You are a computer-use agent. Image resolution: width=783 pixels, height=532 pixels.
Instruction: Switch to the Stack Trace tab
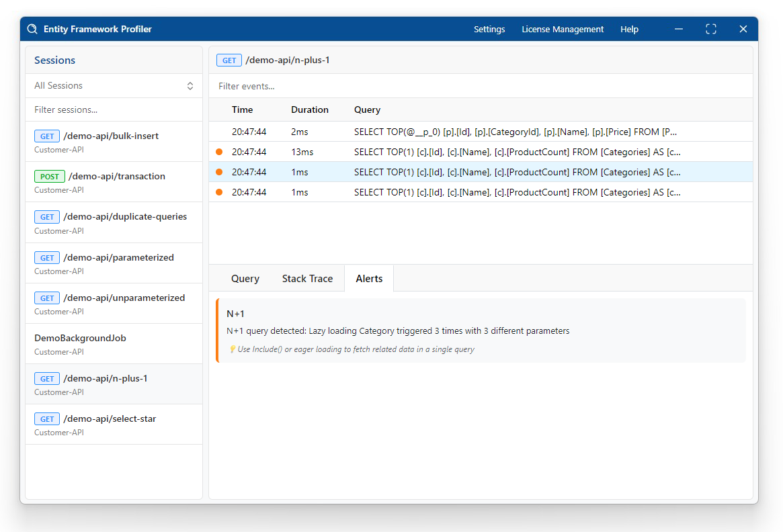tap(307, 278)
